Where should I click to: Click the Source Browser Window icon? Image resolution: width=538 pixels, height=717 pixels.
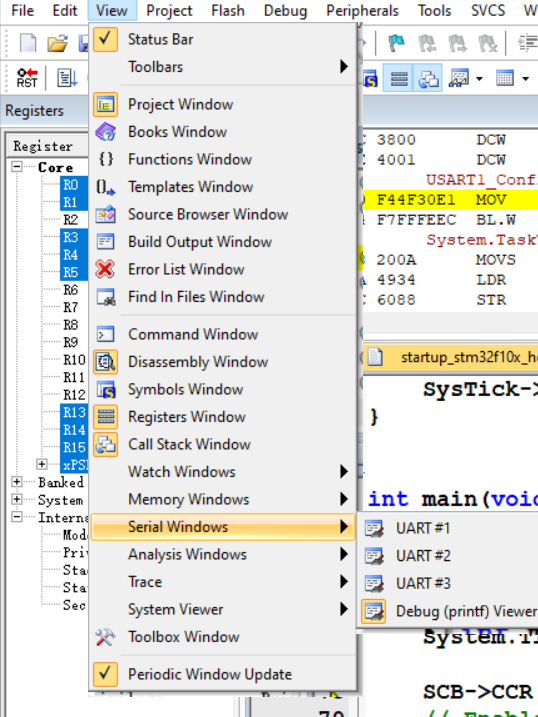tap(106, 214)
